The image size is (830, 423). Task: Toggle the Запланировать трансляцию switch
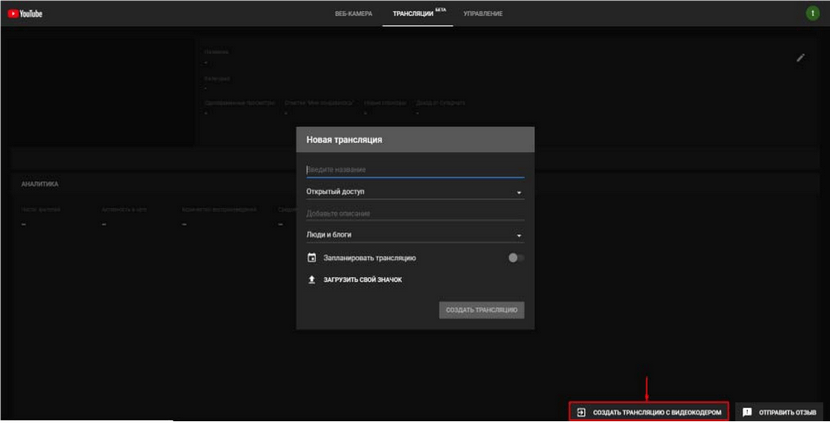[x=516, y=258]
